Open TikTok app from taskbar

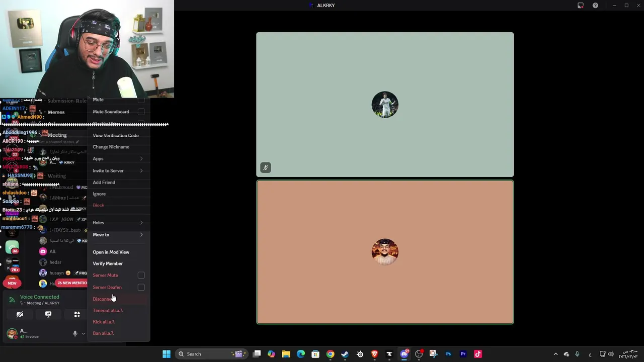click(x=478, y=354)
